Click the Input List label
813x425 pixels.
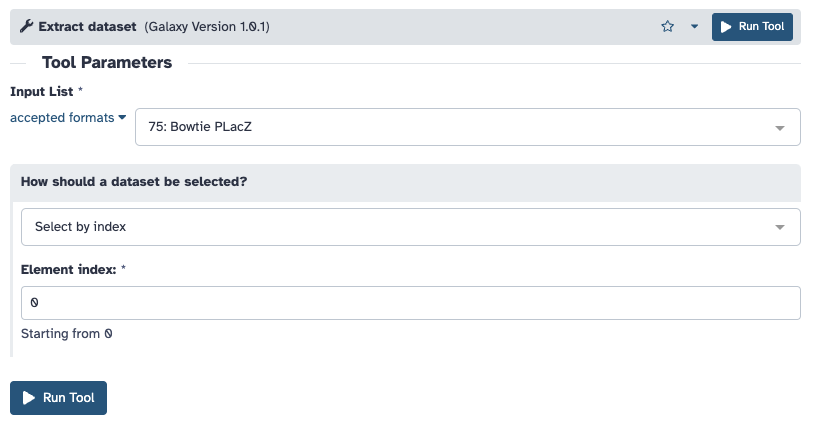click(x=41, y=91)
